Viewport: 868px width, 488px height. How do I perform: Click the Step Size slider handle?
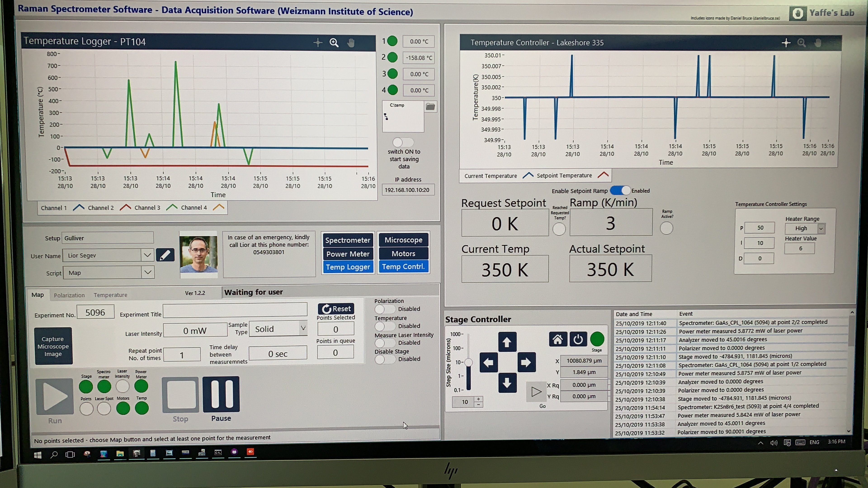click(x=468, y=363)
